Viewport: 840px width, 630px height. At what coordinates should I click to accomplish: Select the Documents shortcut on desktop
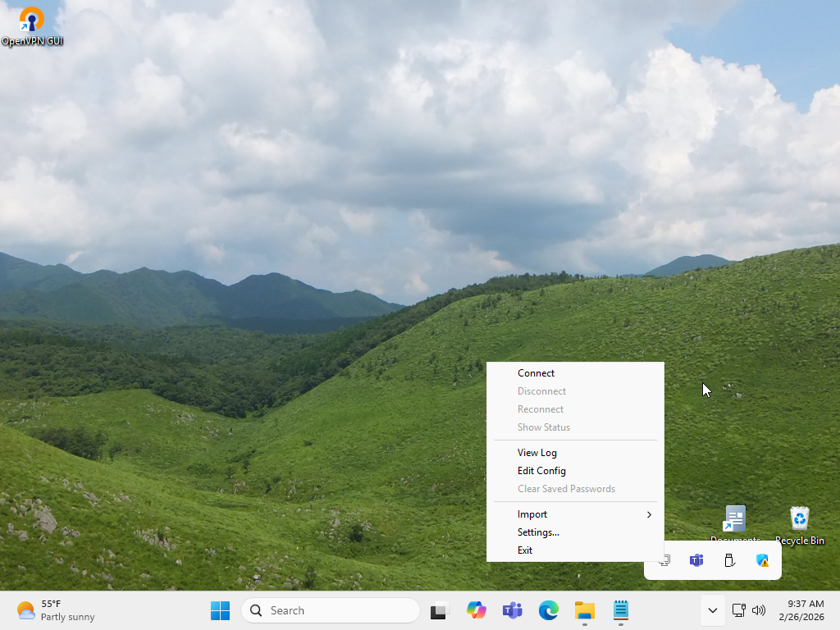tap(735, 524)
